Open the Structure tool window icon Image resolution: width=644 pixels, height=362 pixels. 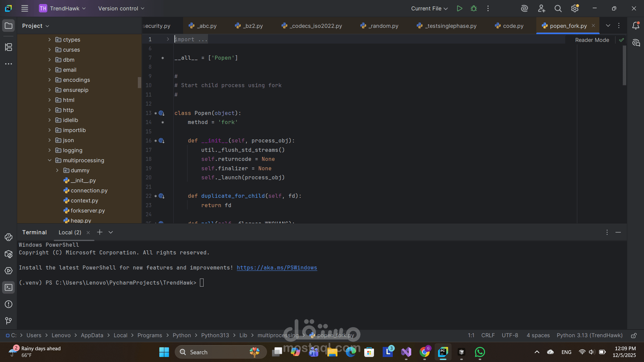8,47
